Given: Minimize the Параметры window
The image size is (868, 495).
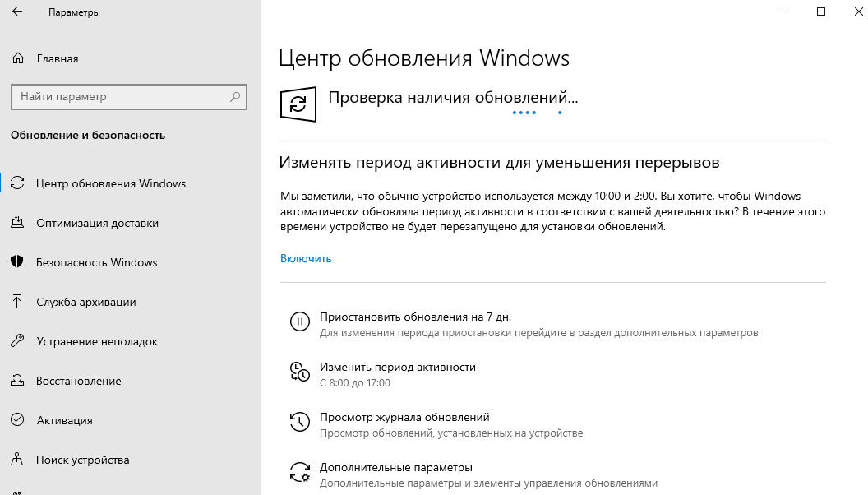Looking at the screenshot, I should [783, 12].
